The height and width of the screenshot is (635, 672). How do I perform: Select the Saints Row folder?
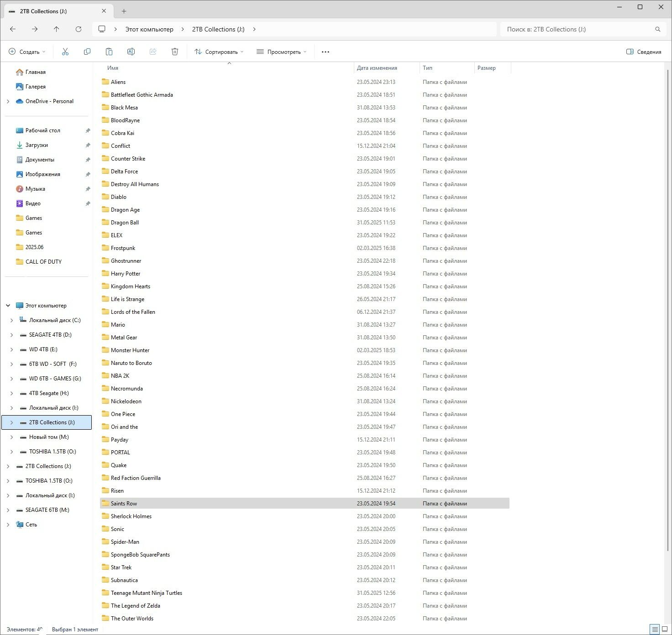(304, 504)
